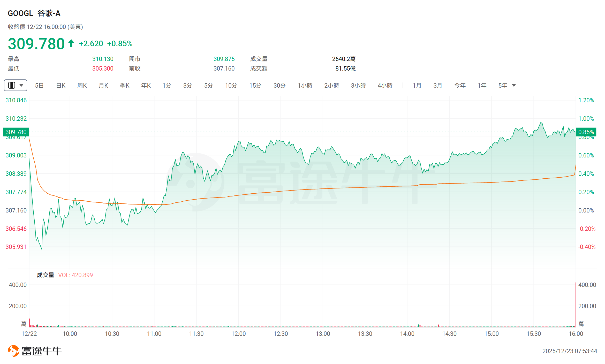View the 3月 range chart

[x=438, y=85]
